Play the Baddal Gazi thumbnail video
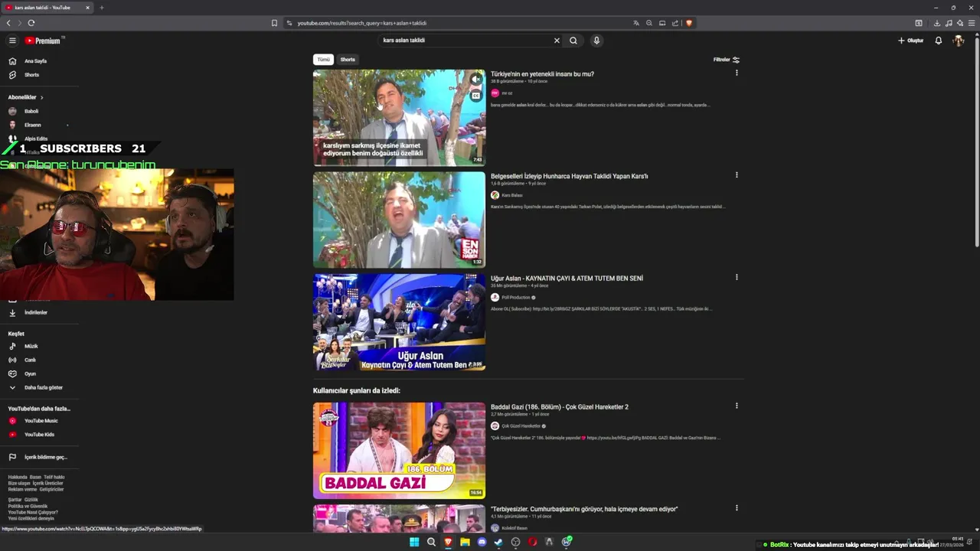 click(399, 451)
